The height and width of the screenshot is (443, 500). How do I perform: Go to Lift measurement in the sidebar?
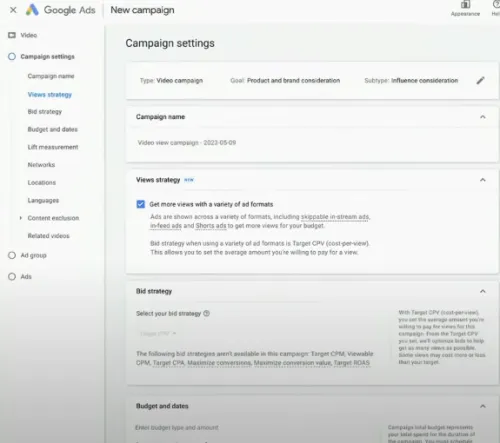(53, 147)
